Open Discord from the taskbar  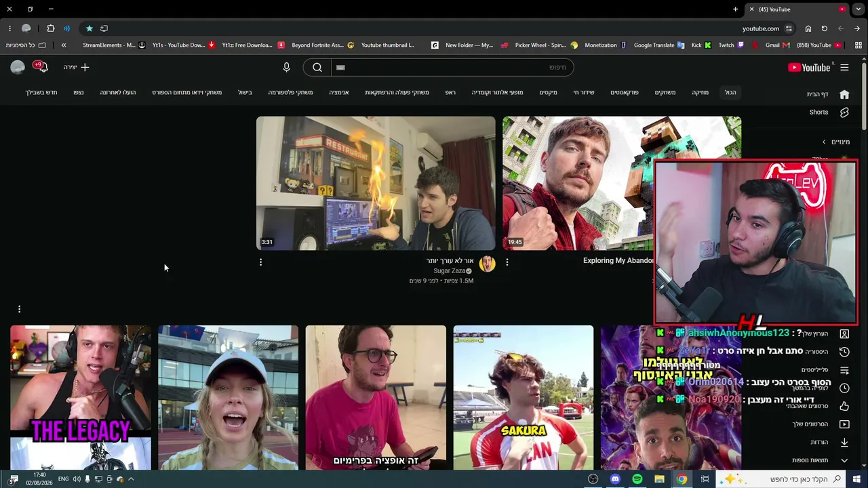point(615,479)
